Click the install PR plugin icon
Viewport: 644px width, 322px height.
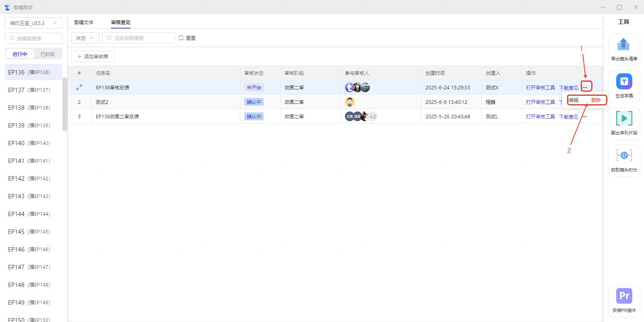coord(624,296)
